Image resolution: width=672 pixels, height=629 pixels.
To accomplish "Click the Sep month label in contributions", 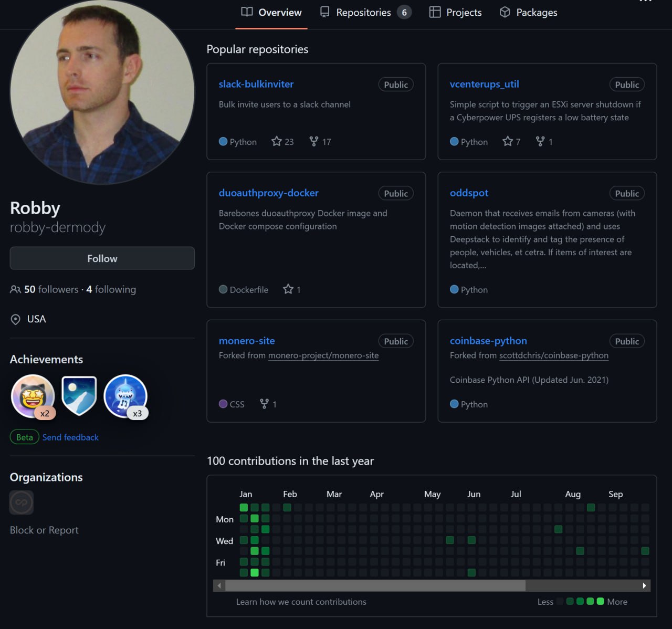I will tap(616, 494).
